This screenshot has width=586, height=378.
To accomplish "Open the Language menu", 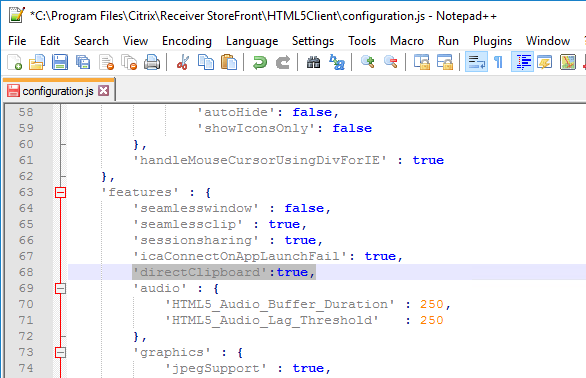I will (252, 41).
